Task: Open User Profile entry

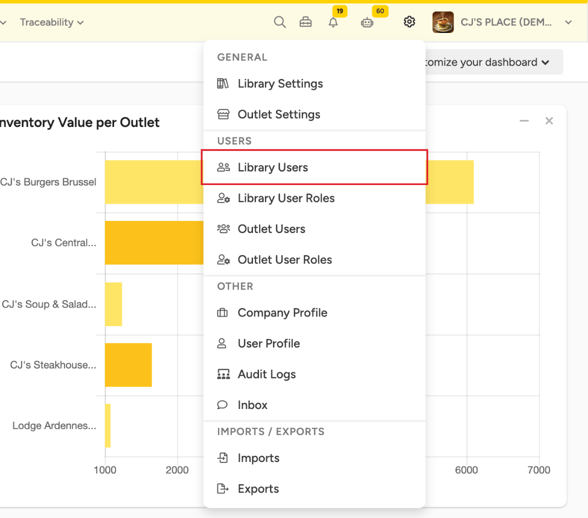Action: (314, 343)
